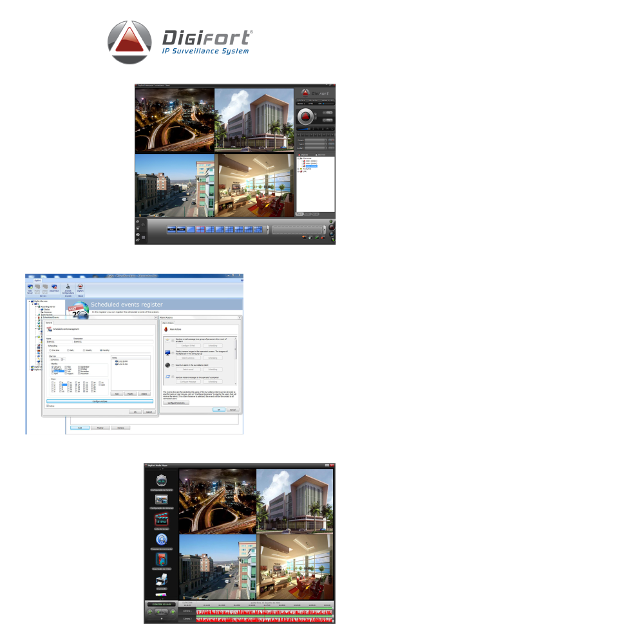This screenshot has height=644, width=644.
Task: Open the Start on date dropdown
Action: [63, 359]
